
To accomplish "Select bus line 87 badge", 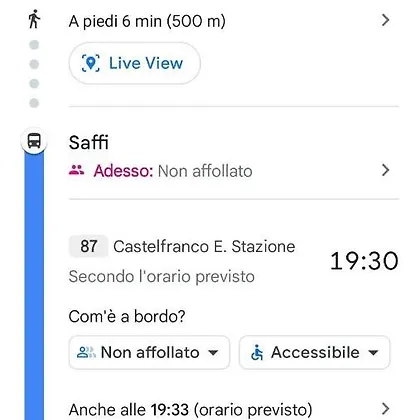I will pyautogui.click(x=88, y=246).
